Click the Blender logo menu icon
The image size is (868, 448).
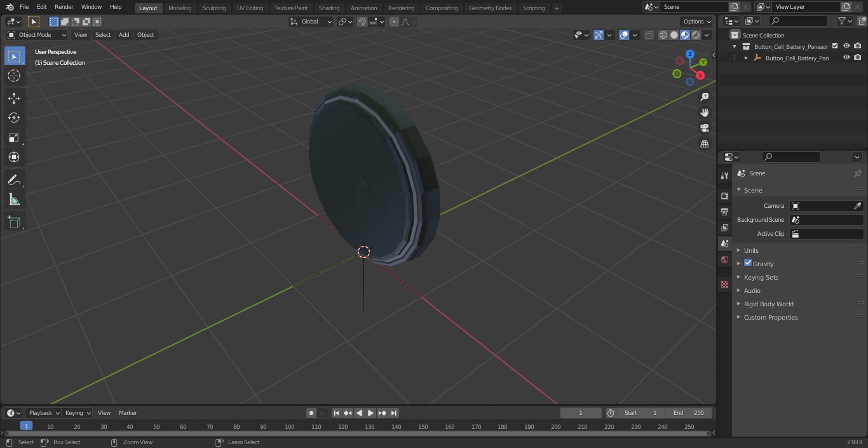coord(9,7)
